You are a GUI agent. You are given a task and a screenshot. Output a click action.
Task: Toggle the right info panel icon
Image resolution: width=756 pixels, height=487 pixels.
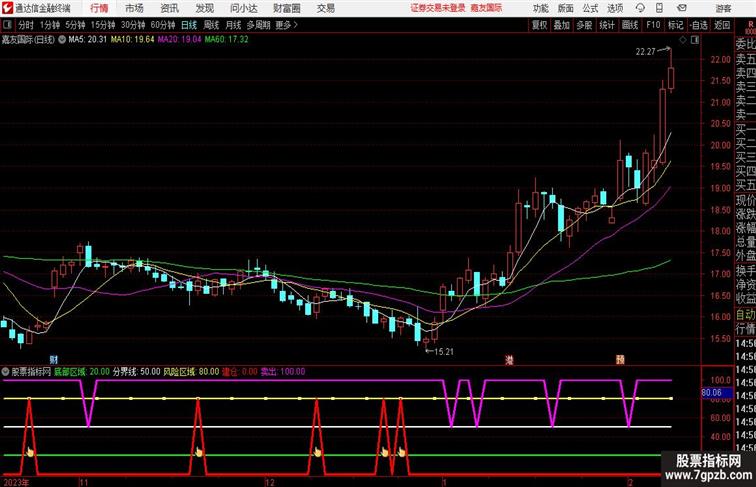point(695,40)
